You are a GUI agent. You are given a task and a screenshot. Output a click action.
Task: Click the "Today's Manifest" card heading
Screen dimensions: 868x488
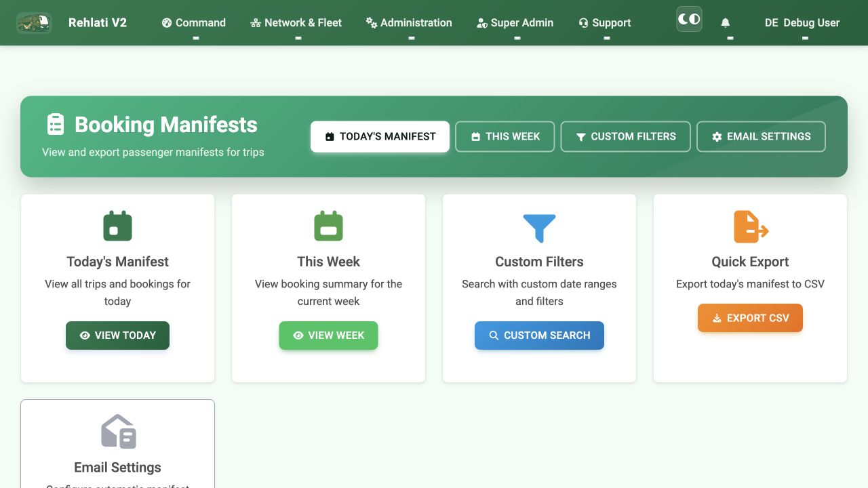[117, 262]
